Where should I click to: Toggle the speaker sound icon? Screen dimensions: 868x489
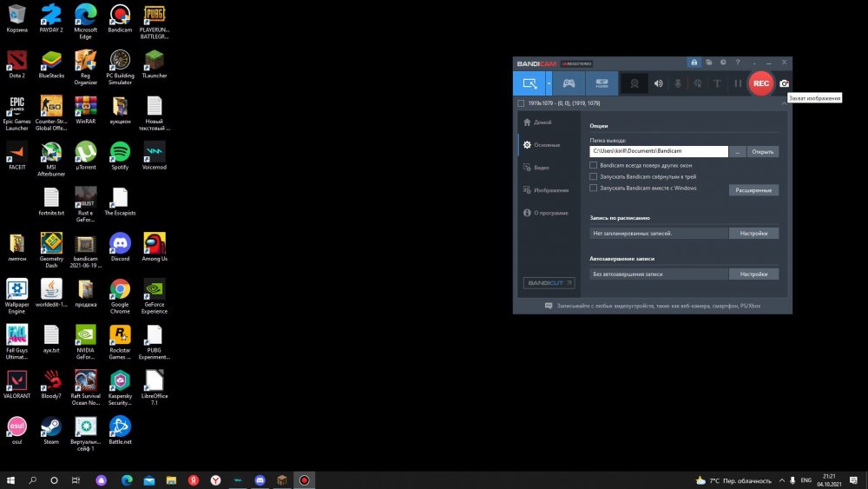(x=658, y=83)
